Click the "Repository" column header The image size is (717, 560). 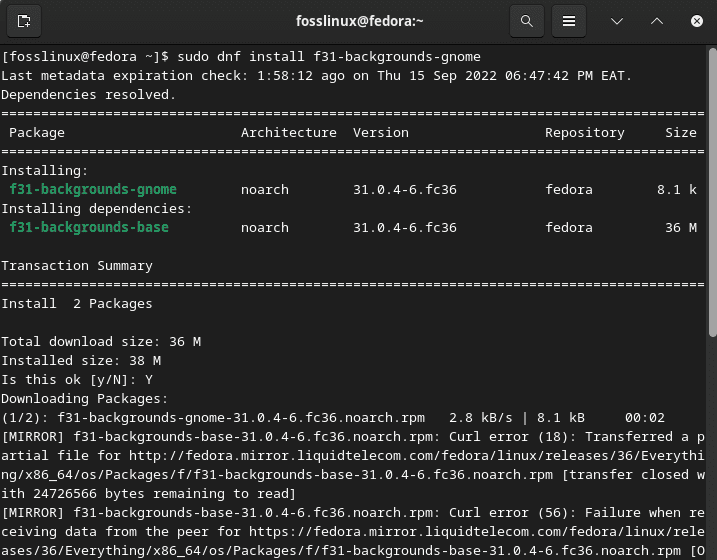tap(584, 133)
